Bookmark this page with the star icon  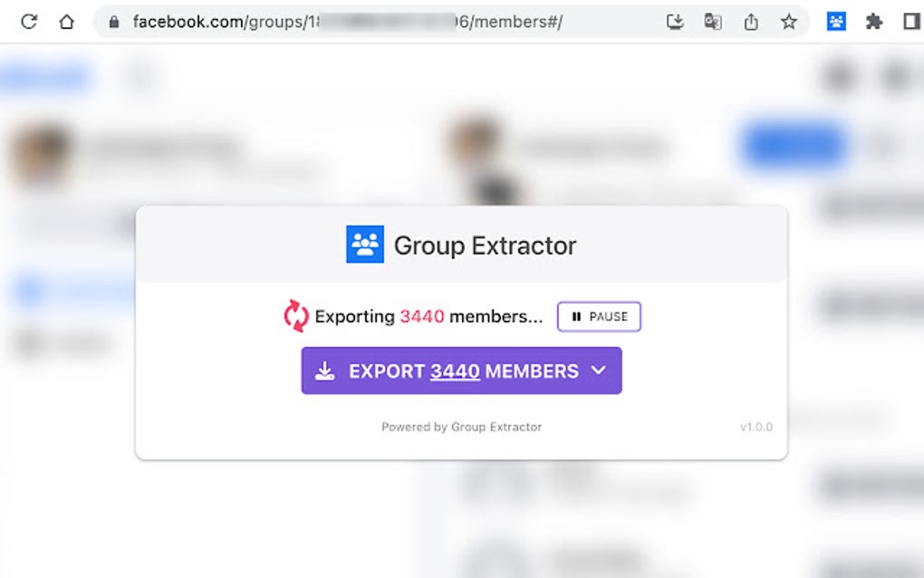click(x=788, y=23)
